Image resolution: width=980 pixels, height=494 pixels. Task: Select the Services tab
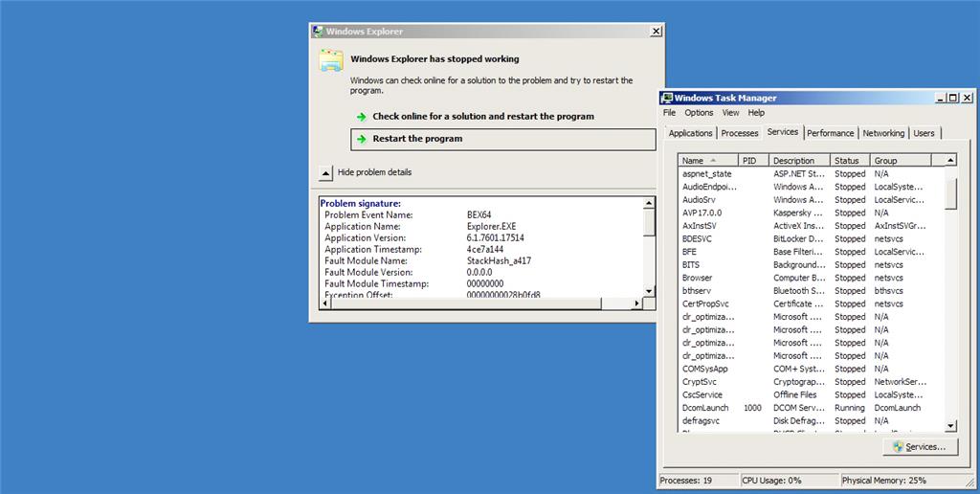pyautogui.click(x=783, y=132)
